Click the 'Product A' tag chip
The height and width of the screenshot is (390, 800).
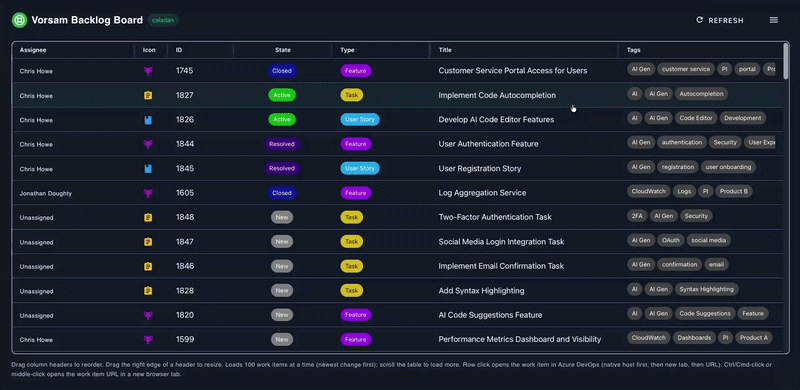(x=754, y=338)
